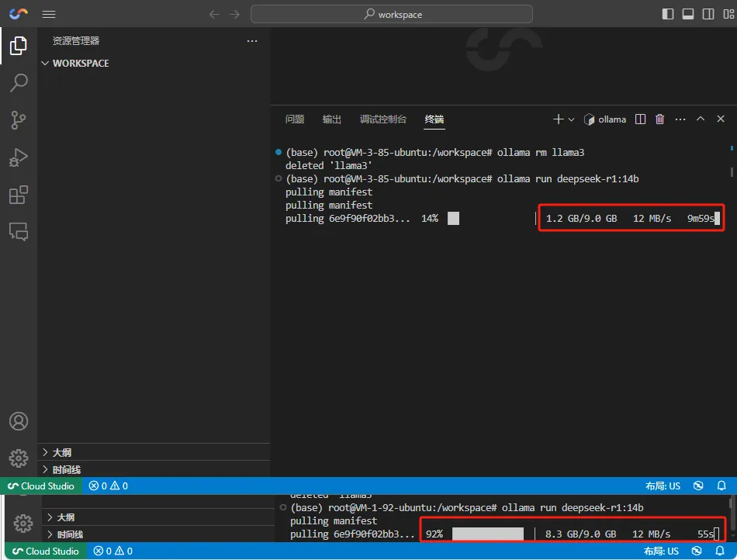Switch to the 问题 panel tab
Image resolution: width=737 pixels, height=560 pixels.
(x=295, y=119)
